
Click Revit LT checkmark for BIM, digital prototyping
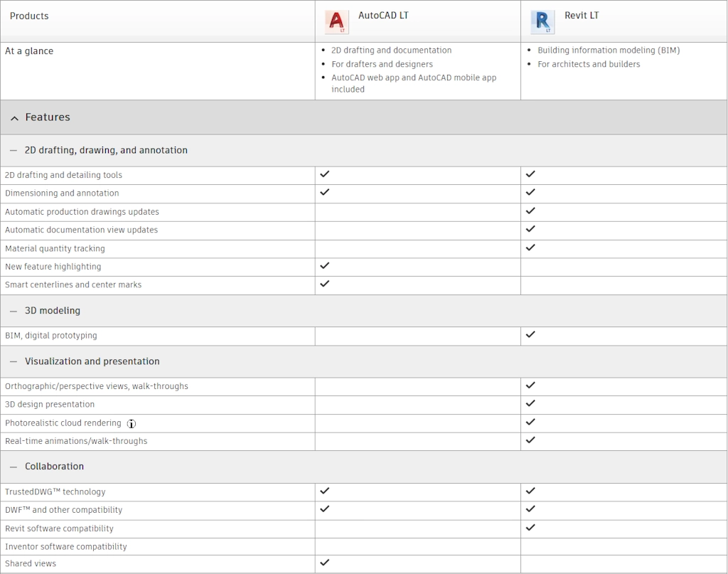pyautogui.click(x=530, y=334)
